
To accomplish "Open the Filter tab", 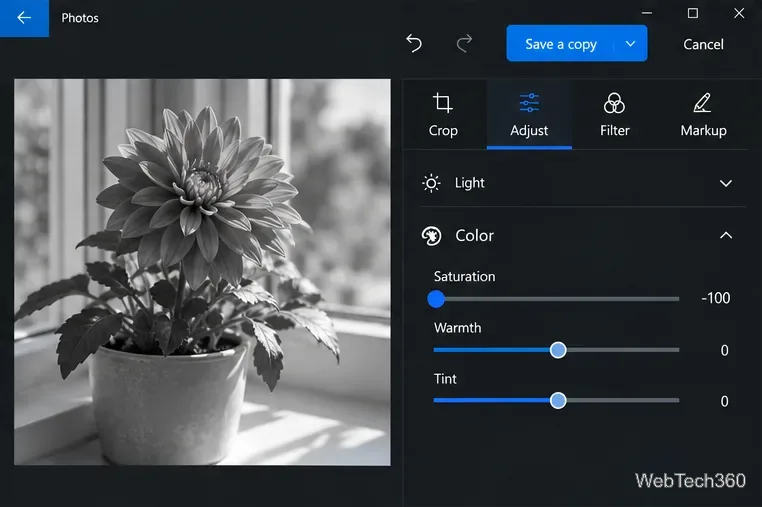I will (614, 115).
